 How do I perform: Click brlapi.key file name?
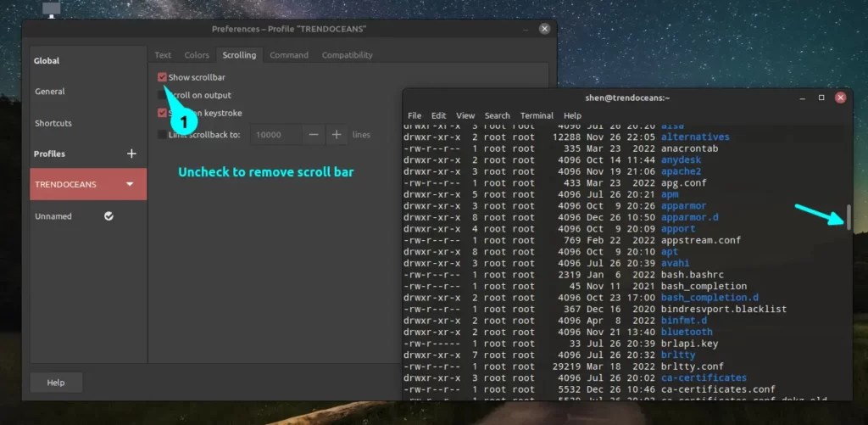[x=689, y=344]
